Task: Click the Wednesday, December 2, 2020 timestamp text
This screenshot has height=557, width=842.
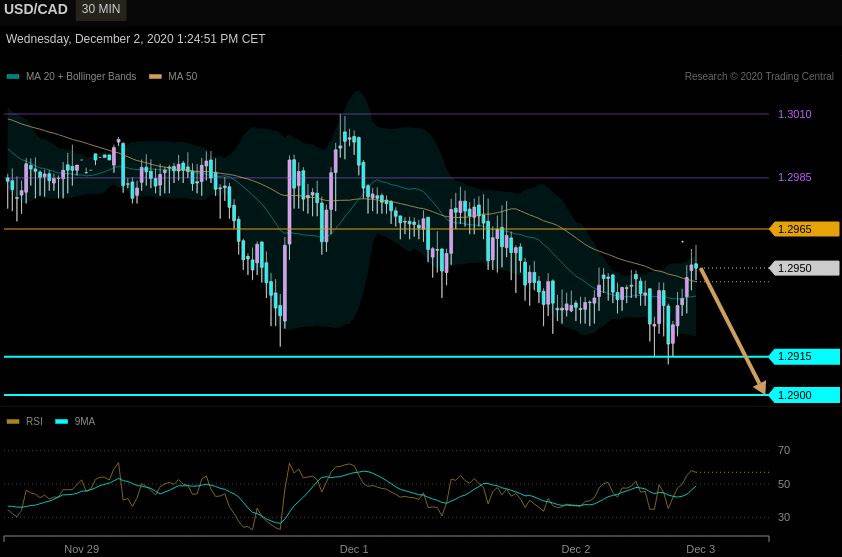Action: coord(135,39)
